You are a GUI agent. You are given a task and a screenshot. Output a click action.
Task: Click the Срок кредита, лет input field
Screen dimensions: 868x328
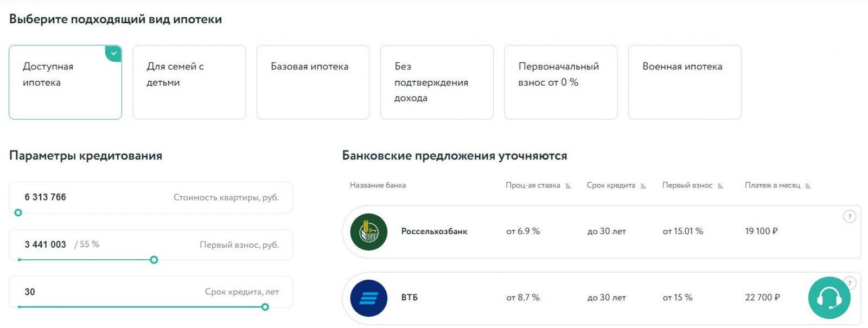tap(151, 292)
